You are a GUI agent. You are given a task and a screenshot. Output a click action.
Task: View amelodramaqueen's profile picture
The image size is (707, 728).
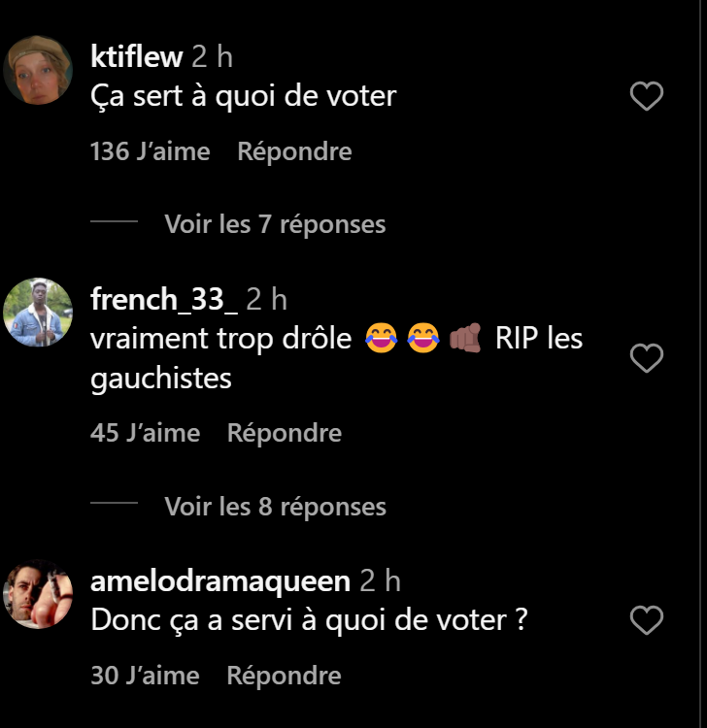tap(39, 594)
